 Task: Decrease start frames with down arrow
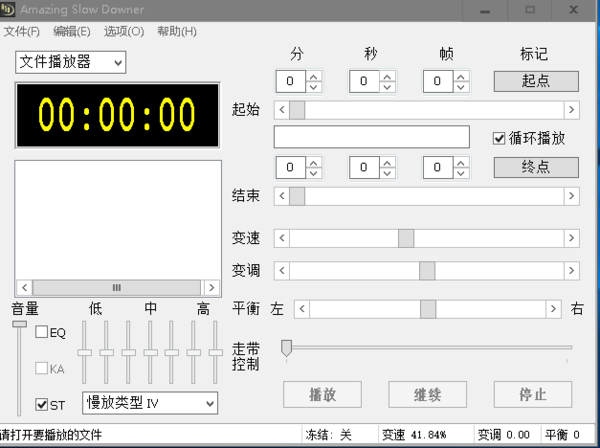[x=461, y=87]
